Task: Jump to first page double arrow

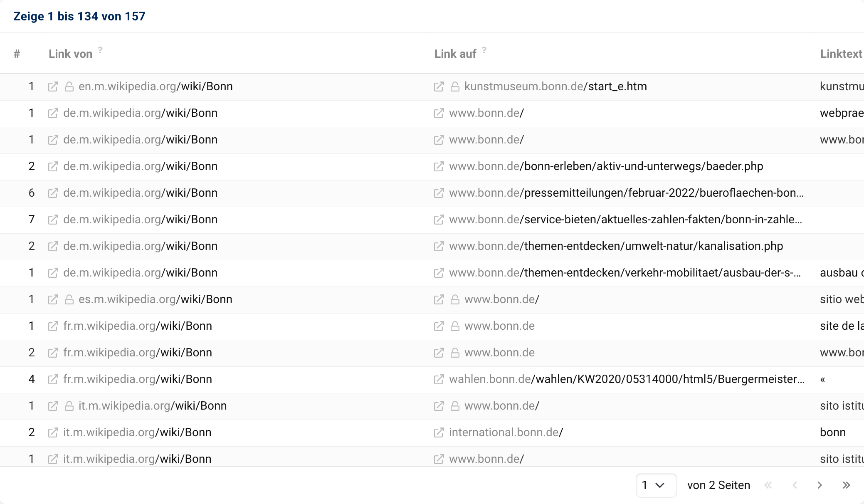Action: [768, 485]
